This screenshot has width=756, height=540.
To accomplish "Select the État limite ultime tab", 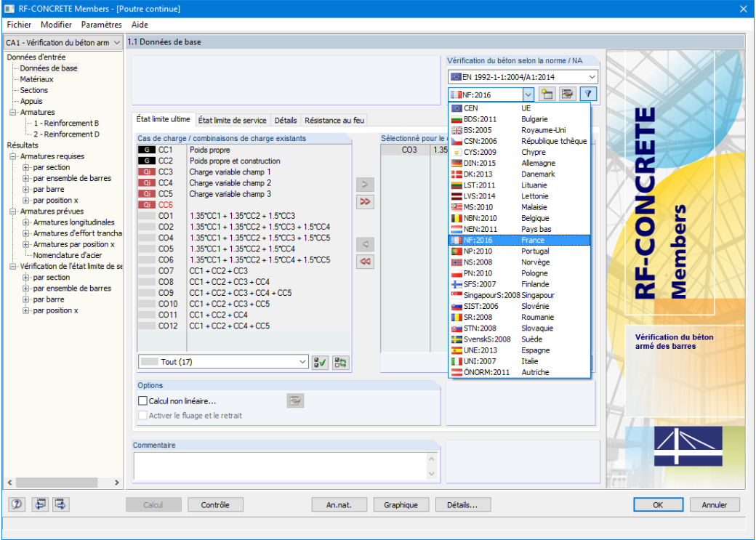I will click(164, 119).
